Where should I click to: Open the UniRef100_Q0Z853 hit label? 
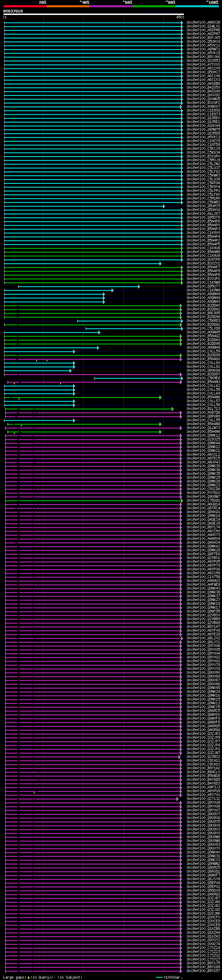point(203,61)
